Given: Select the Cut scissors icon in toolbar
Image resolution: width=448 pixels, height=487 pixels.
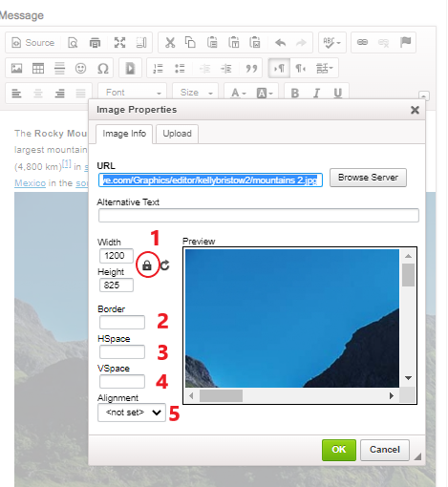Looking at the screenshot, I should pyautogui.click(x=170, y=42).
